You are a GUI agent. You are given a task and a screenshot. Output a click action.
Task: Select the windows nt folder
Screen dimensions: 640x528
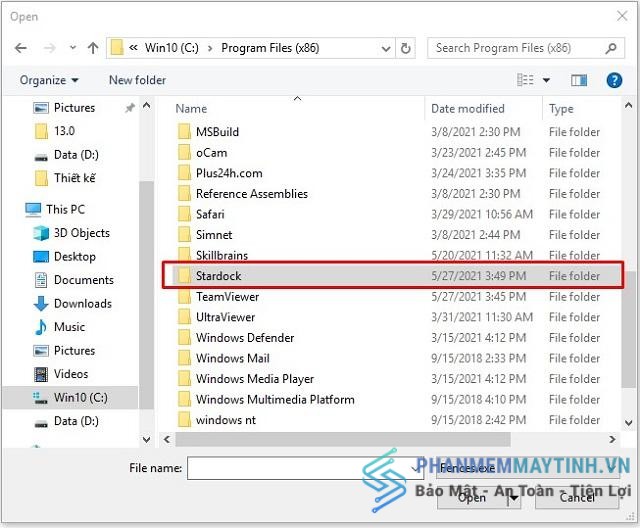(226, 420)
